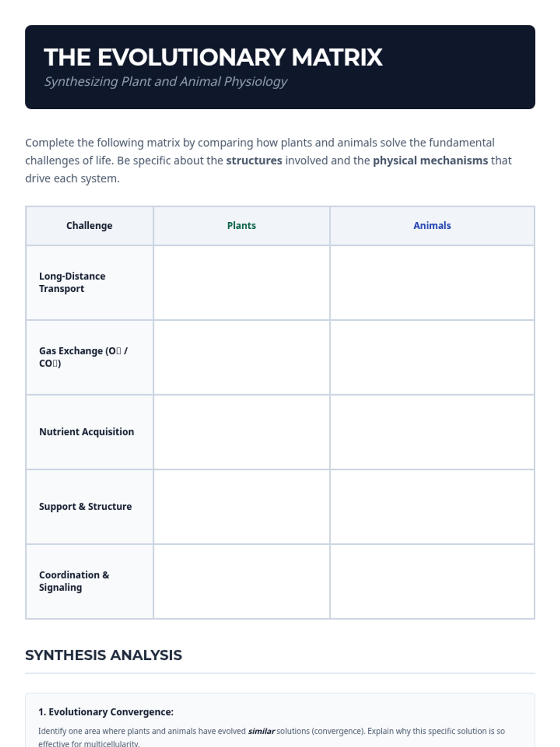The image size is (560, 747).
Task: Click the Support & Structure row label
Action: pos(85,507)
